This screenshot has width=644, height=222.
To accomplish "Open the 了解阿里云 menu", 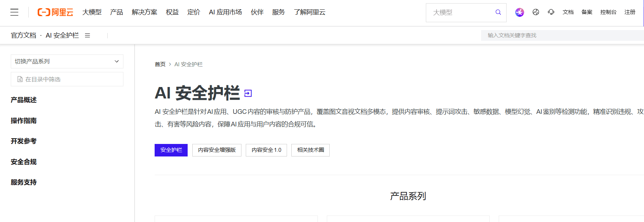I will pos(310,12).
